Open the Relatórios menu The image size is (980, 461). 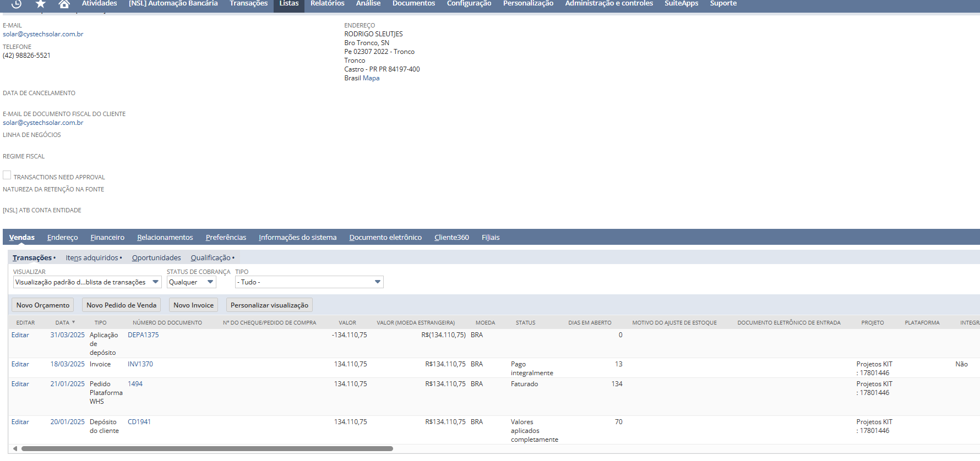[327, 4]
